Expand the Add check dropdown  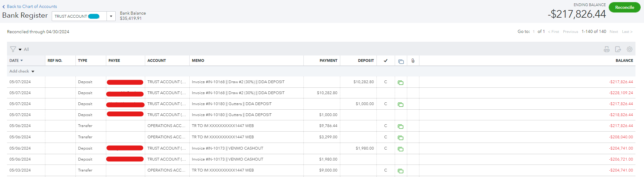[33, 71]
